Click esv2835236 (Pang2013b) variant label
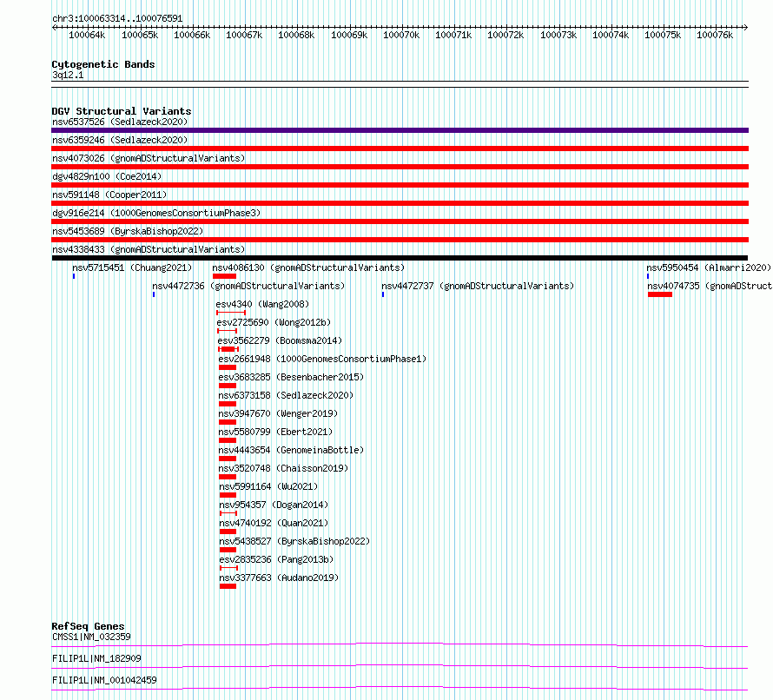Screen dimensions: 773x700 [x=276, y=559]
